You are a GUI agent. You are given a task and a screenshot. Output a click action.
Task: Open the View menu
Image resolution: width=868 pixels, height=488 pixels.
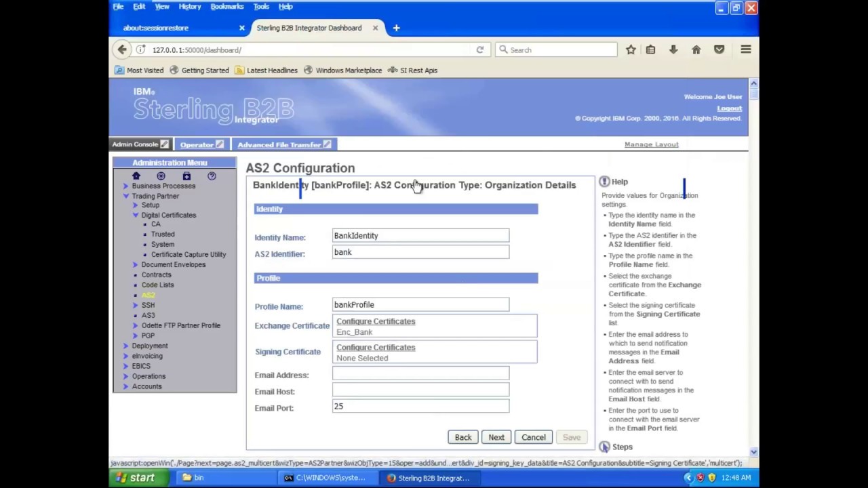162,6
